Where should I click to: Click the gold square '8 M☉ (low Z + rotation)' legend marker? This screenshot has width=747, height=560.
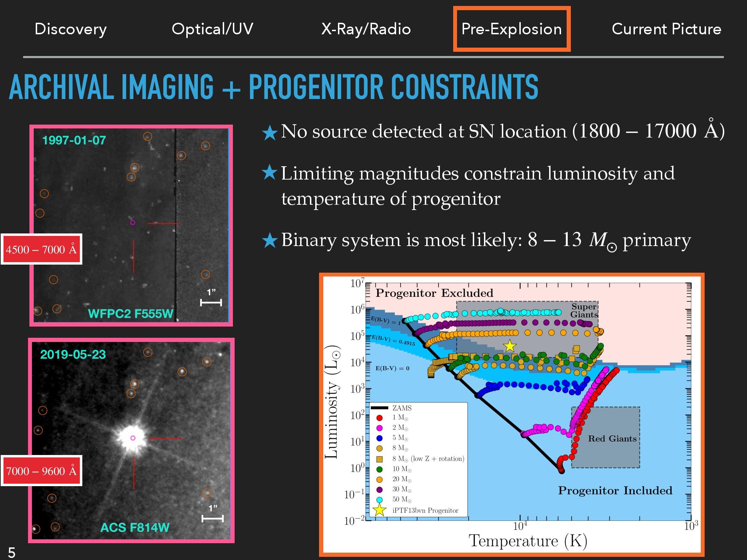(x=379, y=459)
